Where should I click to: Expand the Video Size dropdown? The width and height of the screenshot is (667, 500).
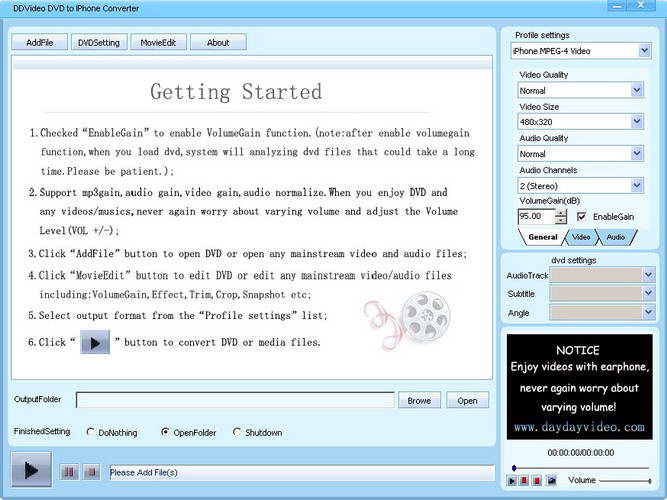(581, 122)
